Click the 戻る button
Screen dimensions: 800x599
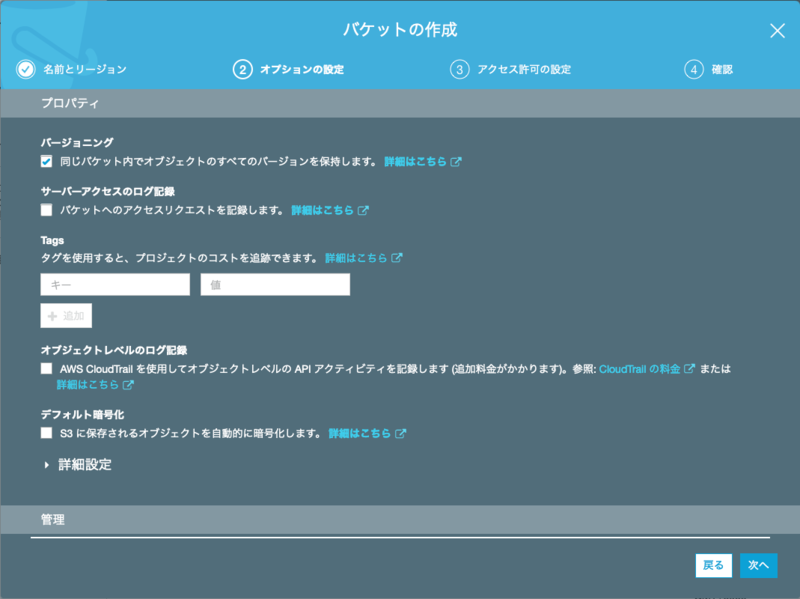[713, 565]
